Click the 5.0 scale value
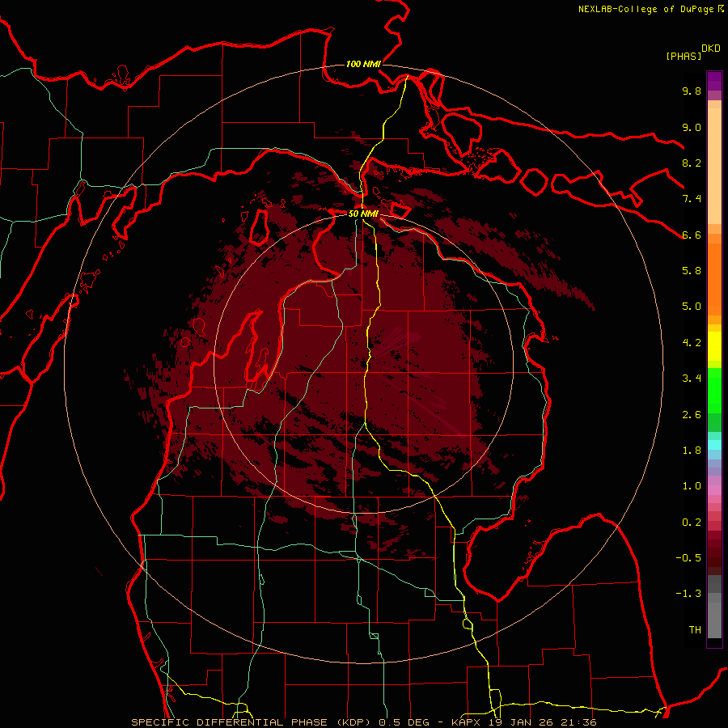Viewport: 728px width, 728px height. [x=692, y=307]
